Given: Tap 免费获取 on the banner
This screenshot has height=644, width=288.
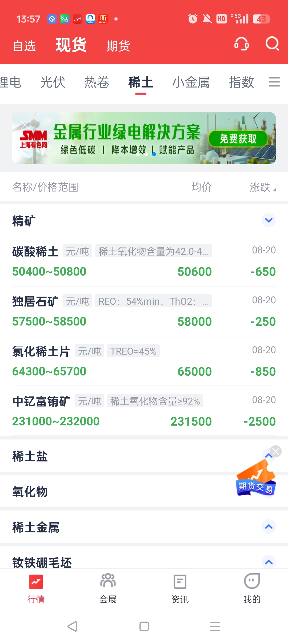Looking at the screenshot, I should click(x=238, y=139).
